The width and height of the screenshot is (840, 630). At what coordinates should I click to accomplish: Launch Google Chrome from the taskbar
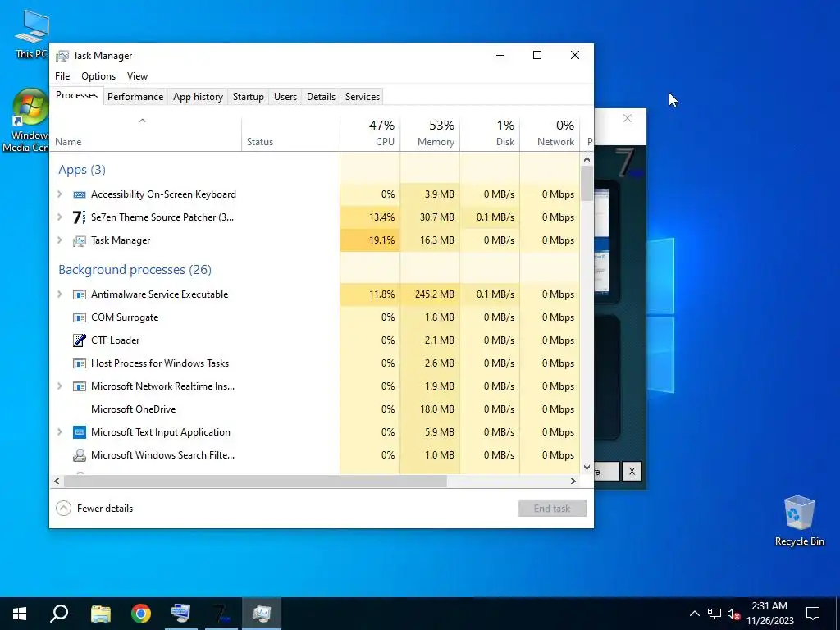[x=141, y=614]
